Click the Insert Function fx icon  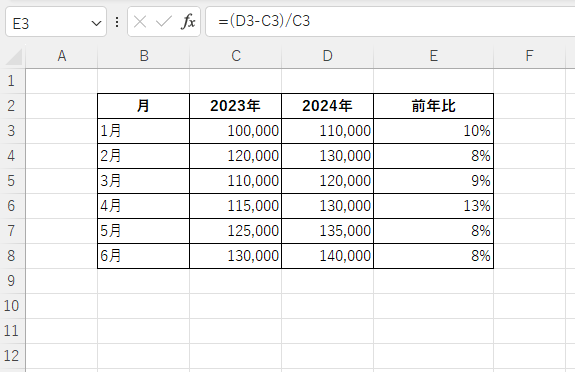(x=188, y=22)
